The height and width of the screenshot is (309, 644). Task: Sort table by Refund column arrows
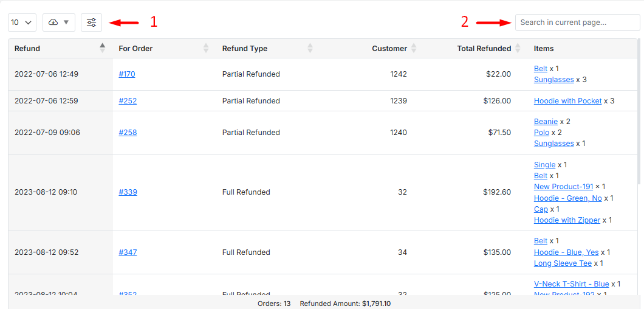click(x=103, y=49)
